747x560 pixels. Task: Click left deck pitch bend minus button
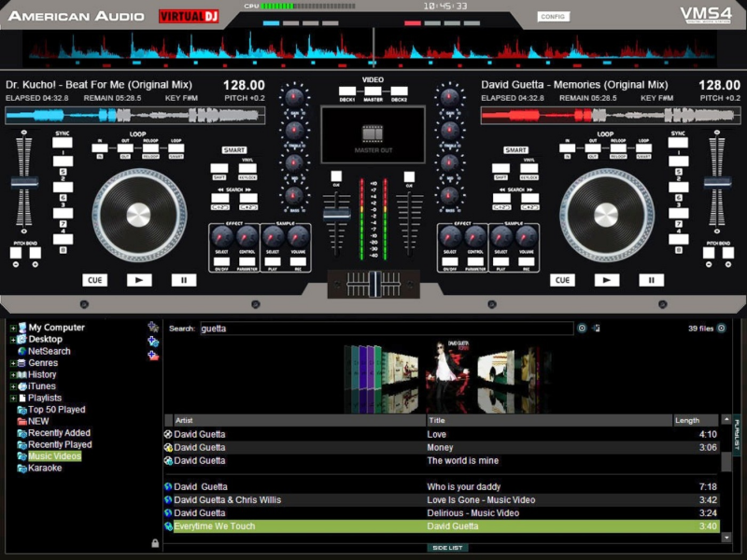16,252
